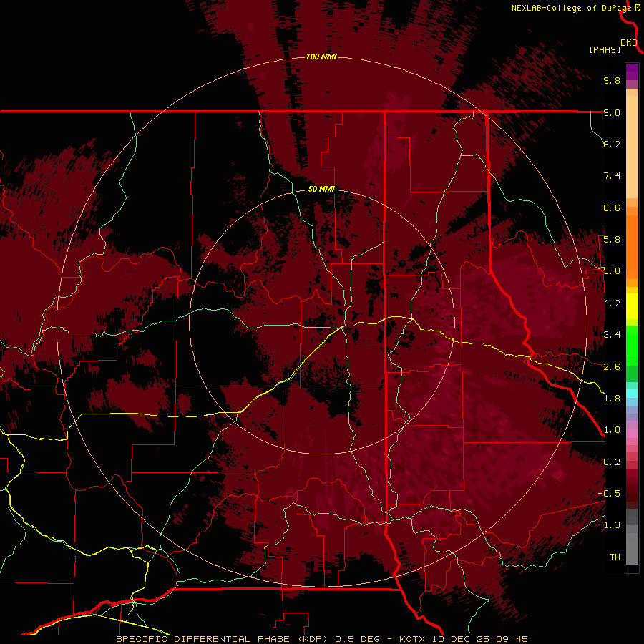Click the DKD label near the legend
This screenshot has width=644, height=644.
pos(629,43)
